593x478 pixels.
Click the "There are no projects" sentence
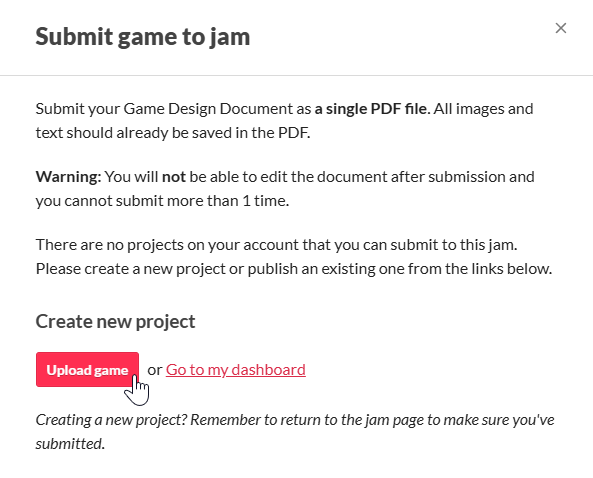click(276, 245)
